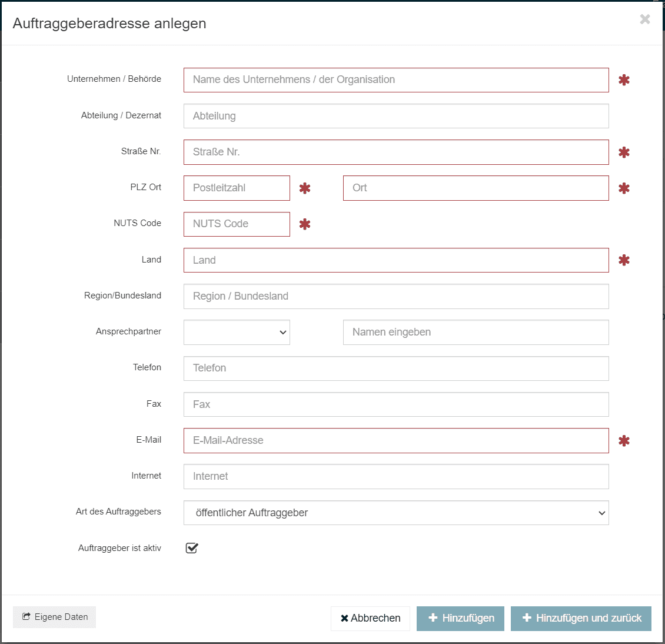Click plus icon on Hinzufügen und zurück button
665x644 pixels.
point(527,618)
